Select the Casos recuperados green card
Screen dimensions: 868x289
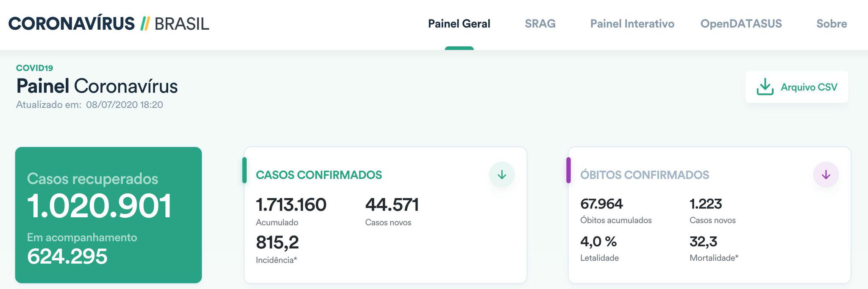pos(108,215)
